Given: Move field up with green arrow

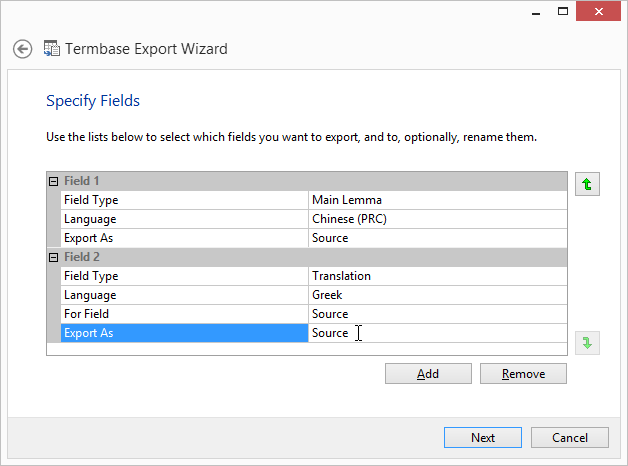Looking at the screenshot, I should [x=587, y=184].
